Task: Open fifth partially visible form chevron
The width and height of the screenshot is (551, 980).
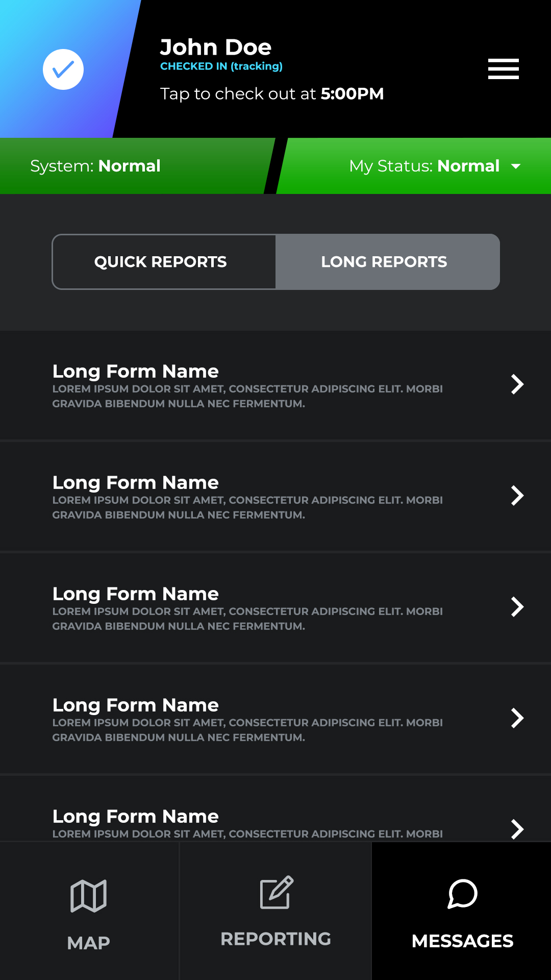Action: (517, 829)
